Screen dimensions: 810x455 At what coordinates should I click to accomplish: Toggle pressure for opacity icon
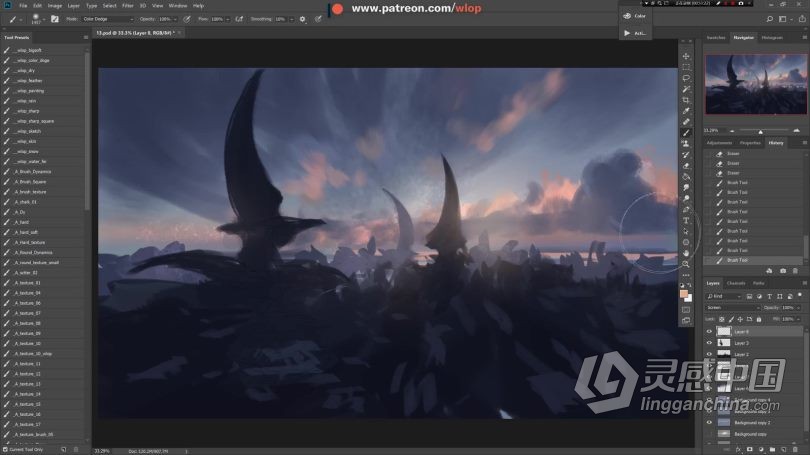187,19
